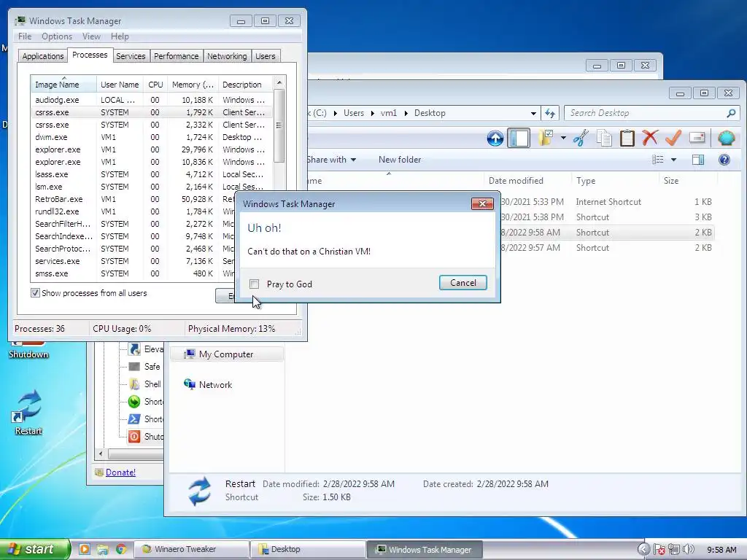This screenshot has width=747, height=560.
Task: Click the change view icon in Explorer
Action: click(658, 160)
